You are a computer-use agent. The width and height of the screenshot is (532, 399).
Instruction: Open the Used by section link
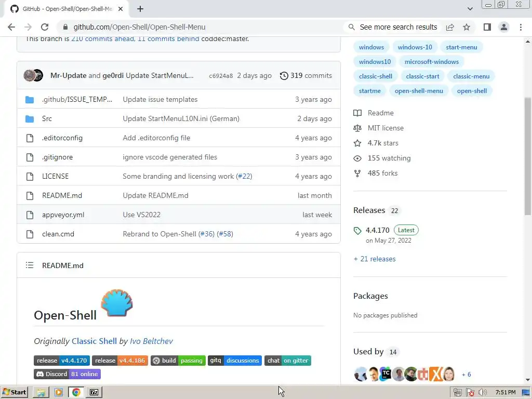click(368, 352)
